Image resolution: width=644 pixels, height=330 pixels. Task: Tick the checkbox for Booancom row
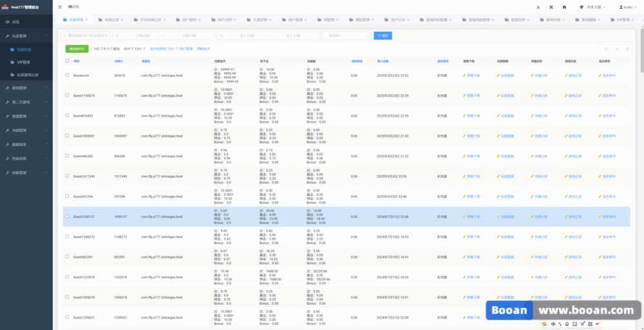67,75
